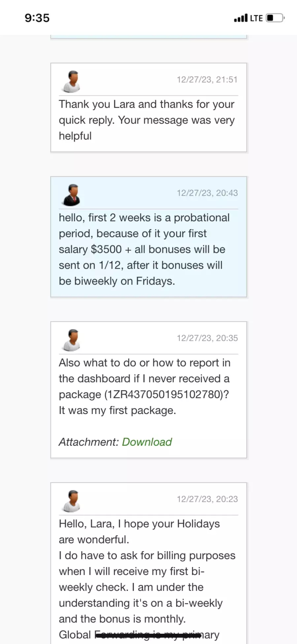Tap the 12/27/23, 20:23 timestamp
The width and height of the screenshot is (297, 644).
(x=207, y=499)
